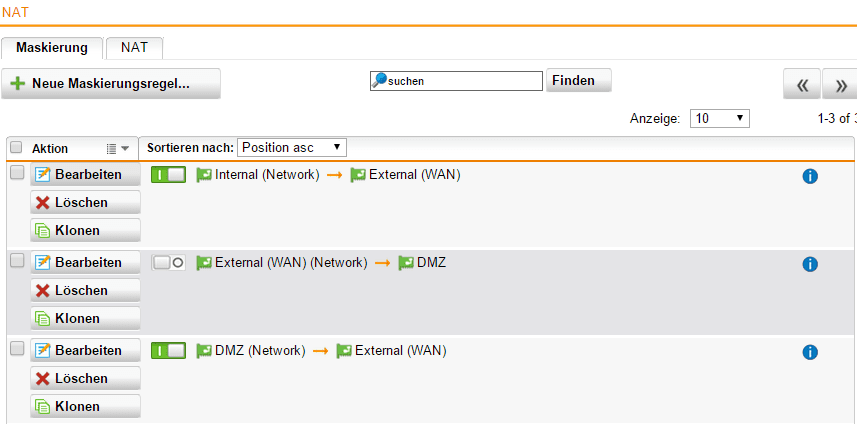Delete the Internal Network masquerading rule
The height and width of the screenshot is (424, 857).
coord(85,202)
